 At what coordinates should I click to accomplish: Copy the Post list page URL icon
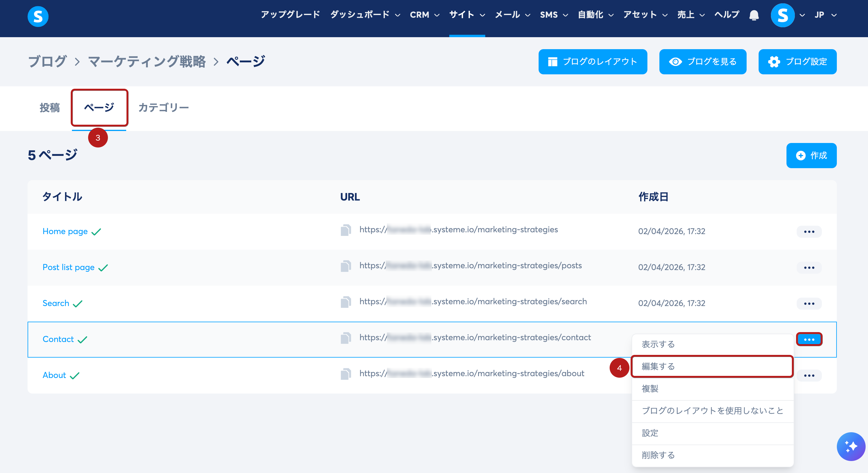pyautogui.click(x=345, y=266)
